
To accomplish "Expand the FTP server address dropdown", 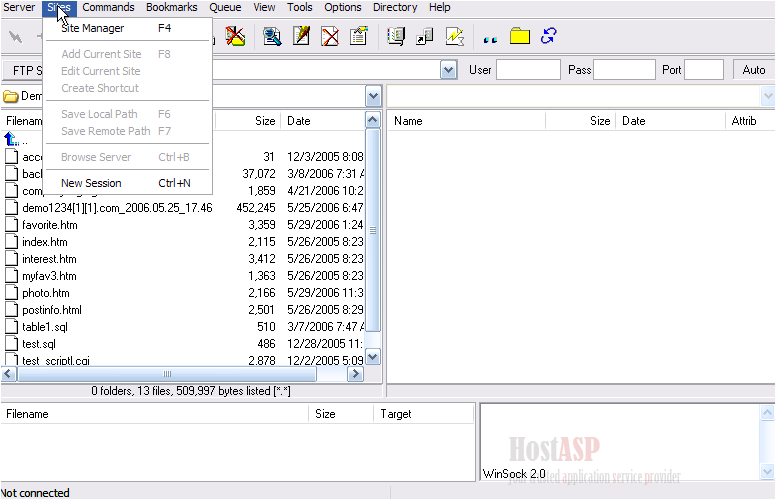I will [449, 70].
